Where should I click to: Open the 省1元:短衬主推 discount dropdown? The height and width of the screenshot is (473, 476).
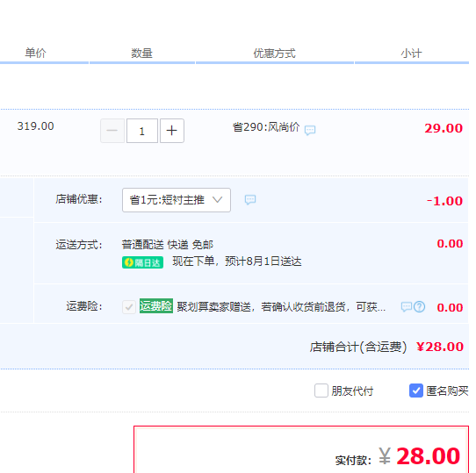[177, 200]
